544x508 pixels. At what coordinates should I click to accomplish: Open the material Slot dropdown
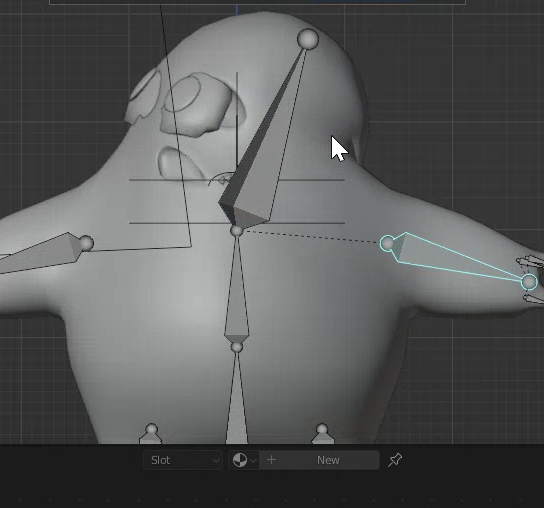[183, 460]
